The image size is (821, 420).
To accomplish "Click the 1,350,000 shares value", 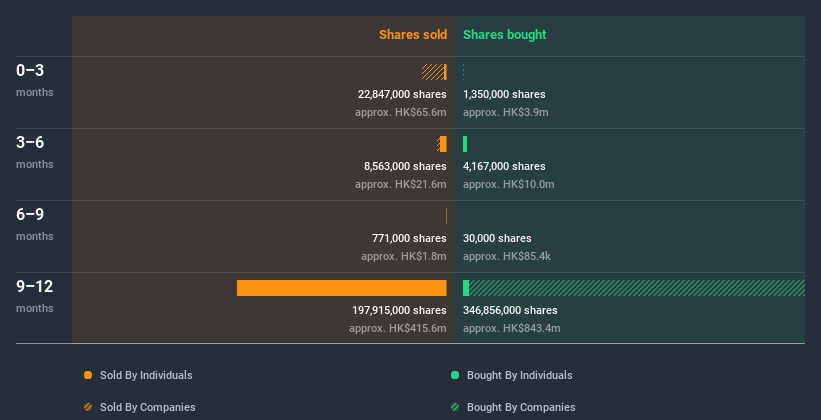I will click(x=504, y=94).
